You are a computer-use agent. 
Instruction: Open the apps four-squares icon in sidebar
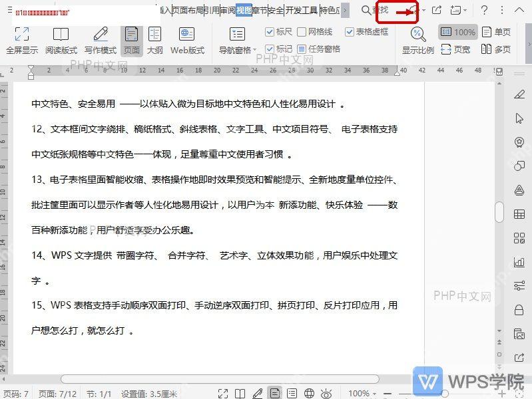(519, 238)
